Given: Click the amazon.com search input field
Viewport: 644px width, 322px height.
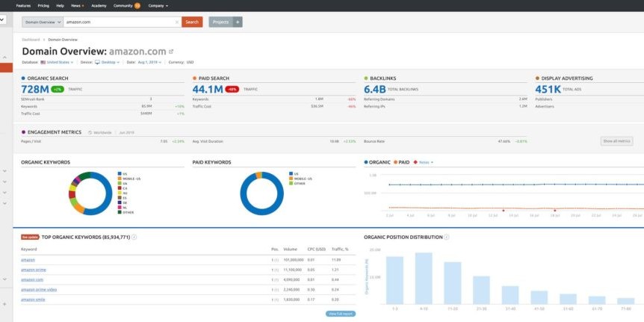Looking at the screenshot, I should pyautogui.click(x=119, y=22).
